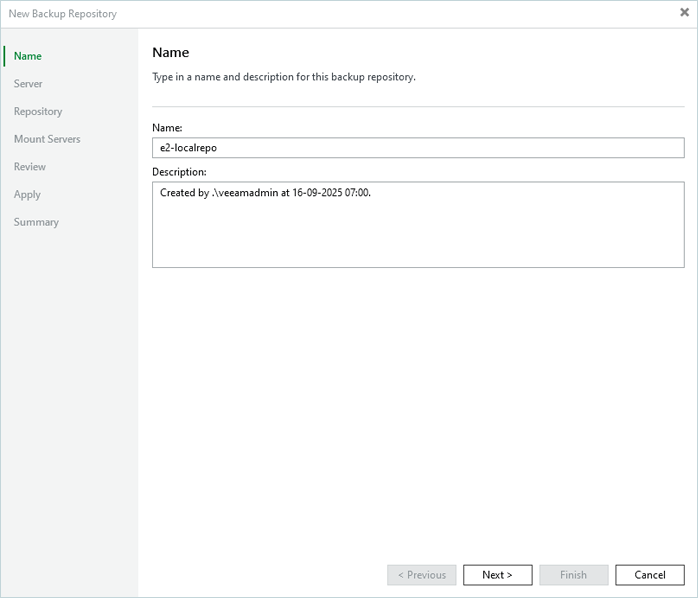The height and width of the screenshot is (598, 698).
Task: Click the green active-step marker beside Name
Action: click(5, 56)
